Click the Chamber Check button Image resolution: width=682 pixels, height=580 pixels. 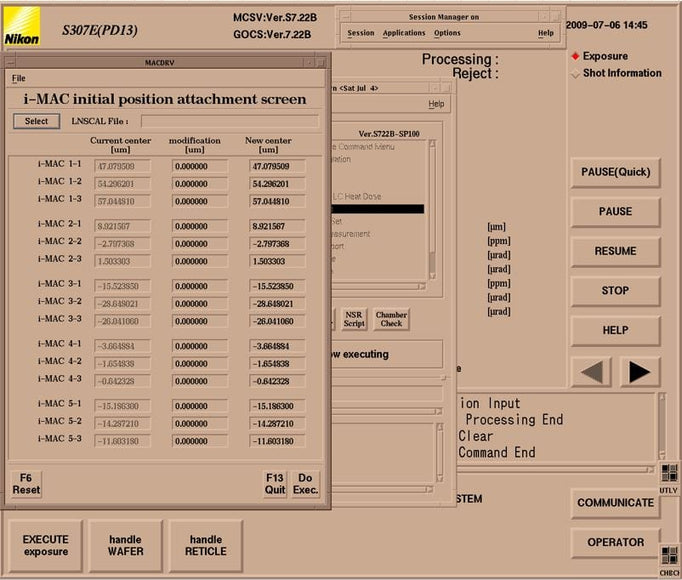coord(391,319)
